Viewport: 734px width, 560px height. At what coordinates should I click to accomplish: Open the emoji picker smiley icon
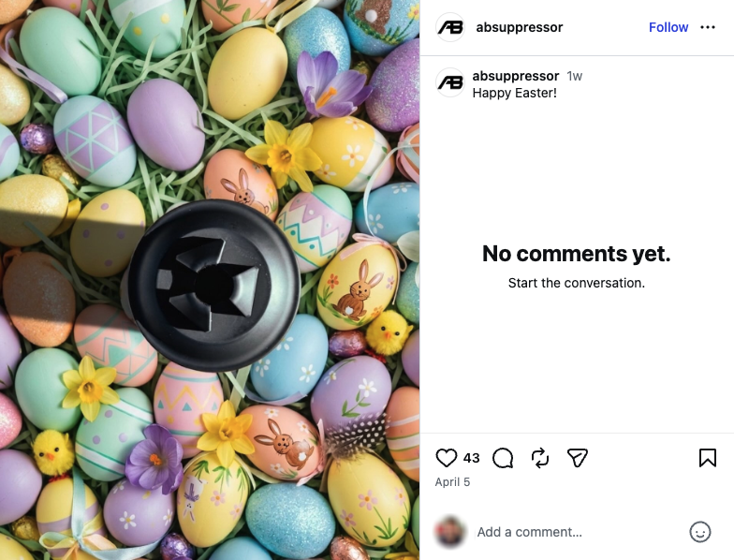point(700,532)
